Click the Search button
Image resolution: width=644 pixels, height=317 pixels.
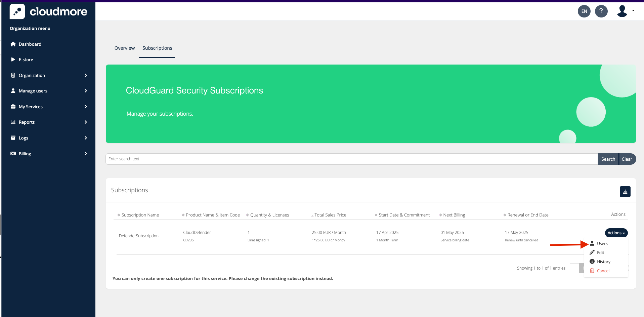tap(608, 159)
